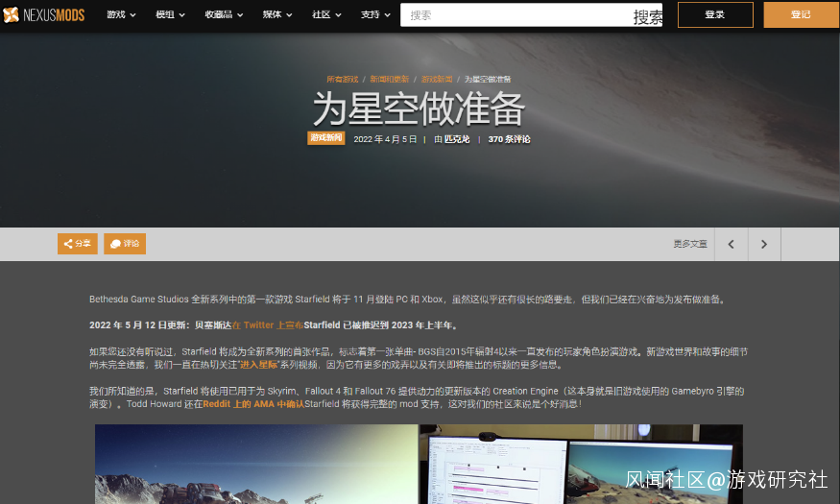The height and width of the screenshot is (504, 840).
Task: Open the 媒体 menu
Action: pyautogui.click(x=277, y=15)
